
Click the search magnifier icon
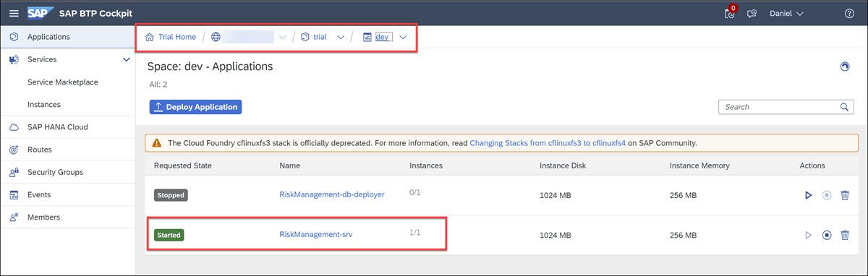[844, 107]
